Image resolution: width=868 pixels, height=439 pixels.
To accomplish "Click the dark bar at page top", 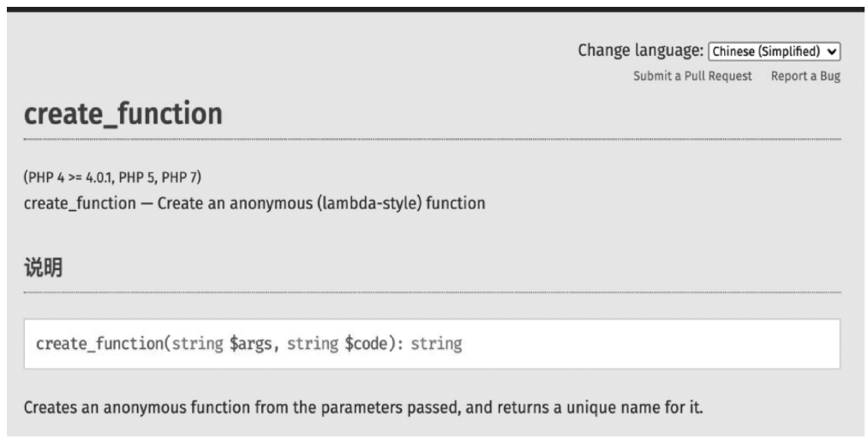I will [434, 9].
